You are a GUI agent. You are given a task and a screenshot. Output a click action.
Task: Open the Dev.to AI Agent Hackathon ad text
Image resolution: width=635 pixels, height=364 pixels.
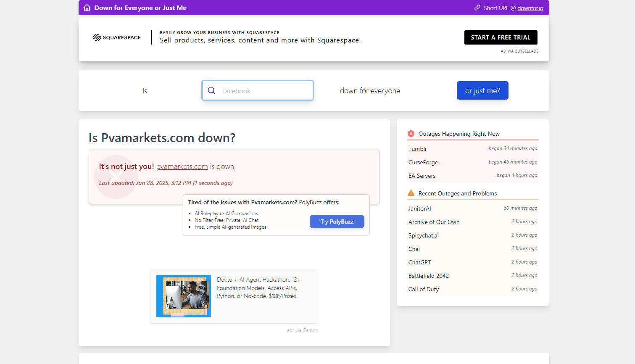[x=259, y=288]
